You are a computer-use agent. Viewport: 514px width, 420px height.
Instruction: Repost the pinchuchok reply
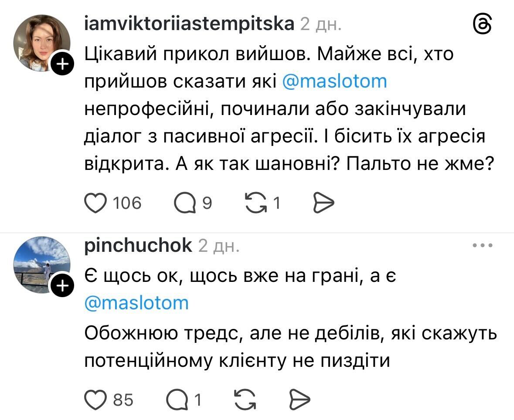[245, 399]
